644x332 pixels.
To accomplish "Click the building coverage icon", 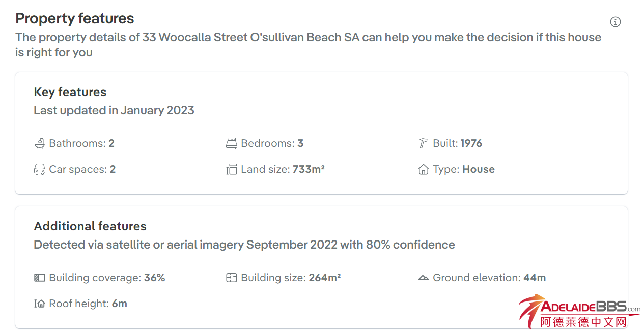I will [40, 278].
